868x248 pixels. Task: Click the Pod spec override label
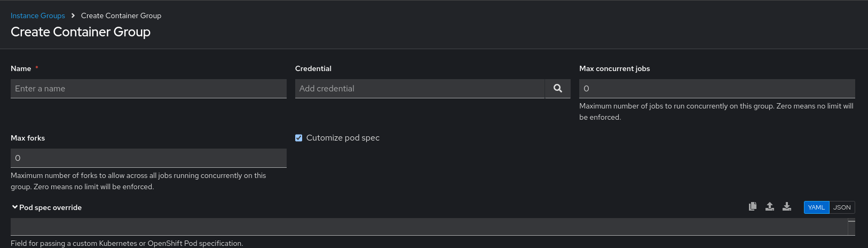pos(51,207)
